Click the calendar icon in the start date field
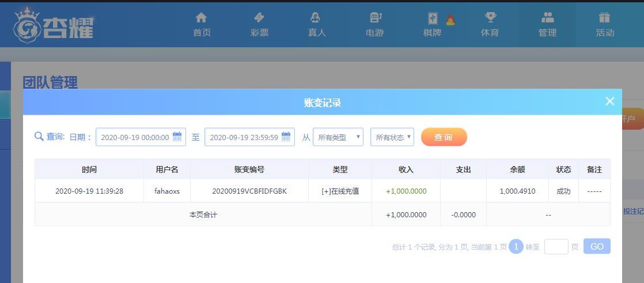This screenshot has width=644, height=283. point(177,137)
